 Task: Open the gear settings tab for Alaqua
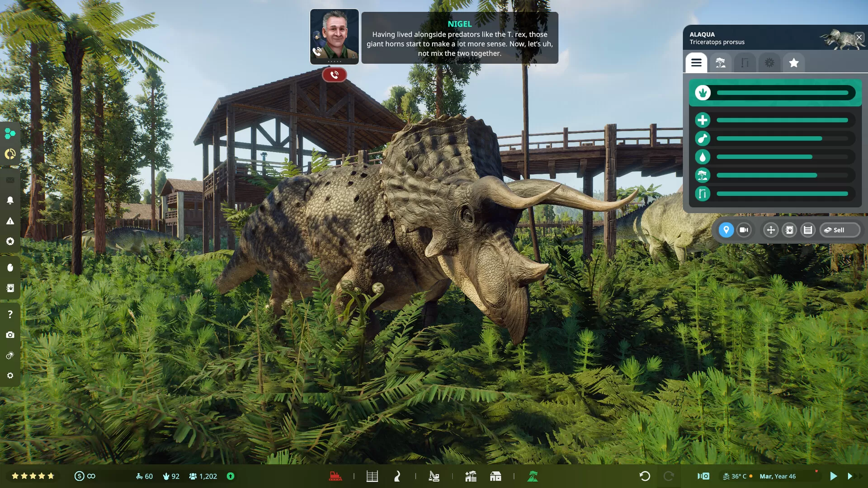(x=769, y=63)
